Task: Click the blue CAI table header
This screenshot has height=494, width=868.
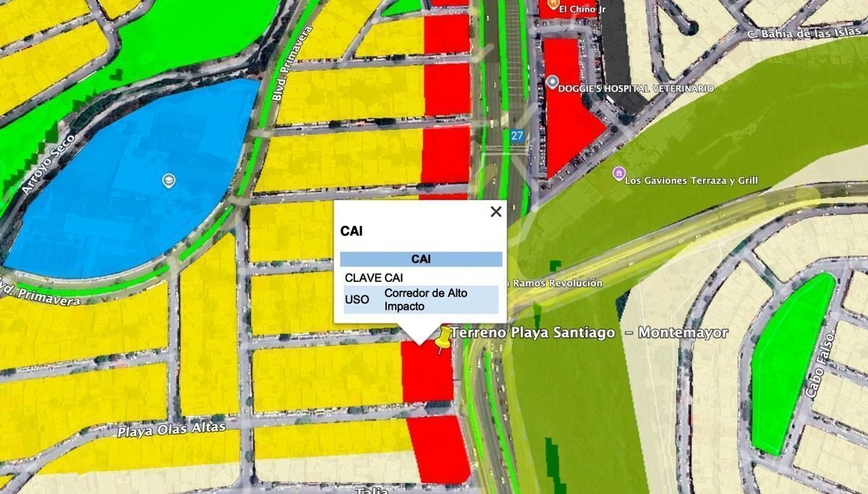Action: point(421,259)
